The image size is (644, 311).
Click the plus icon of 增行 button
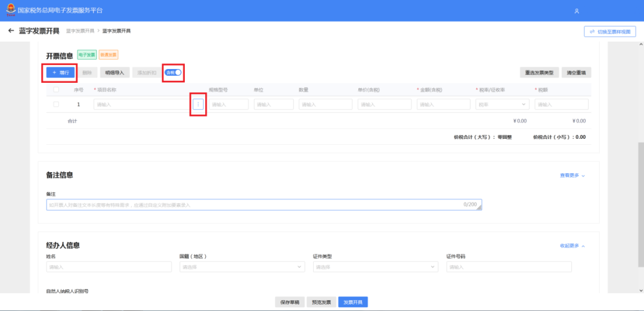click(54, 73)
